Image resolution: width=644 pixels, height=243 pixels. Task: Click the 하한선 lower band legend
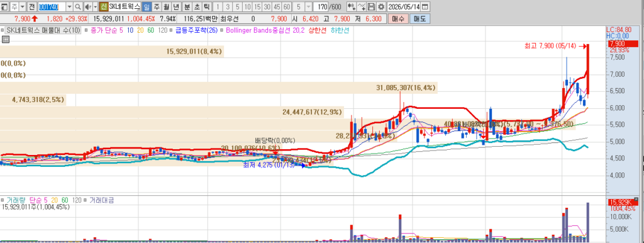click(340, 30)
